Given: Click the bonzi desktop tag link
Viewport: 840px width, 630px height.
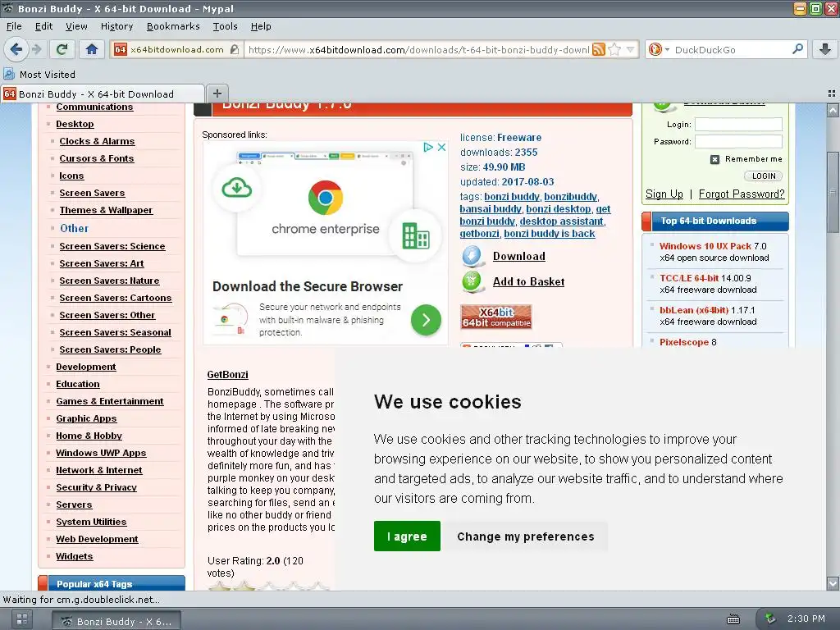Looking at the screenshot, I should pyautogui.click(x=559, y=209).
